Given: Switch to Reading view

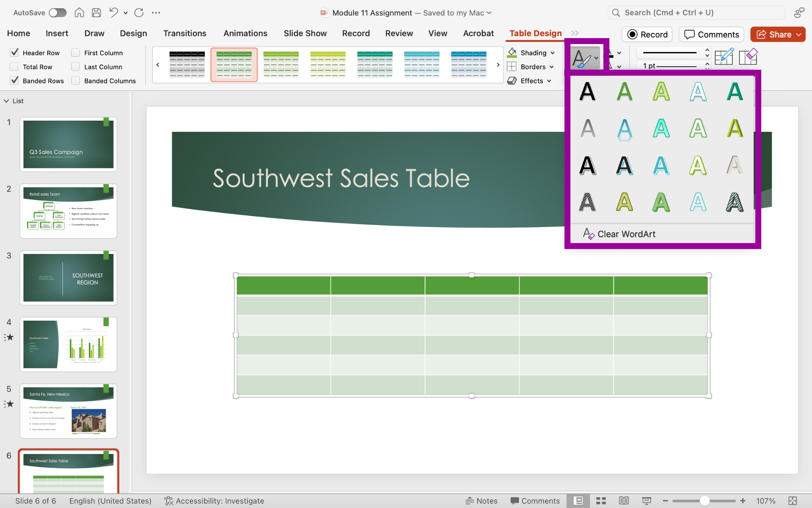Looking at the screenshot, I should [624, 501].
